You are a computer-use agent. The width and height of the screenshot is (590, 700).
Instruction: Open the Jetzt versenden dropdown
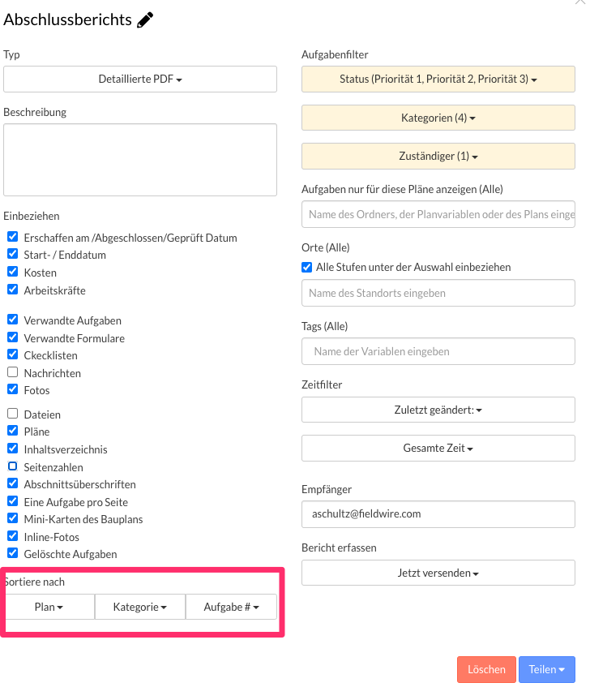(438, 573)
